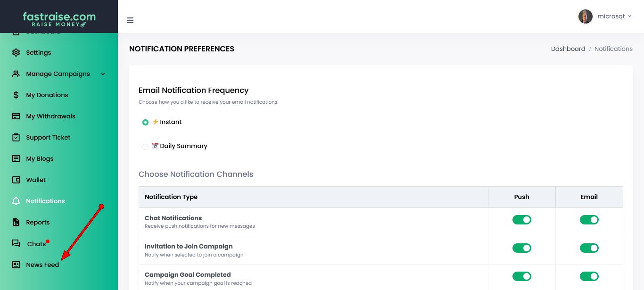Disable Push for Chat Notifications

click(521, 220)
